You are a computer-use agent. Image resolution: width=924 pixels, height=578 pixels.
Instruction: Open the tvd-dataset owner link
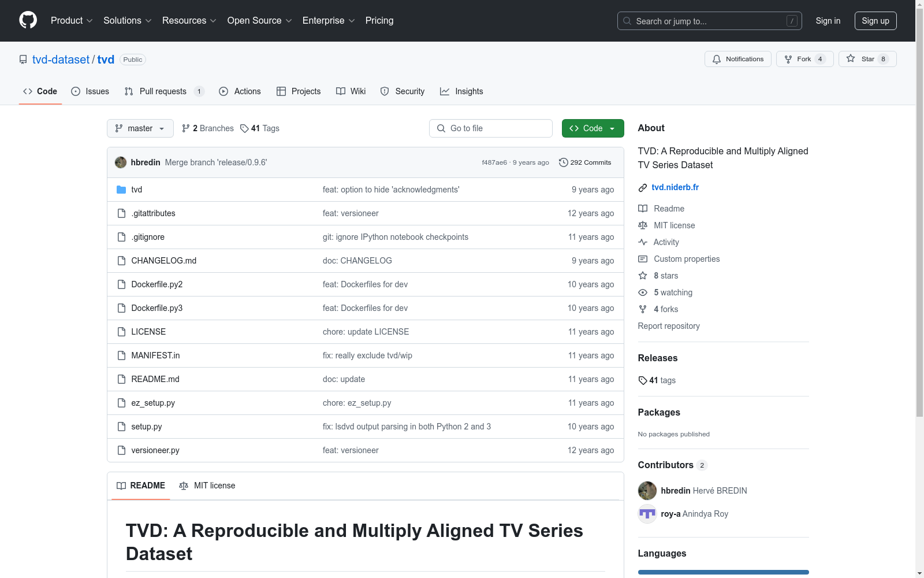[x=61, y=60]
